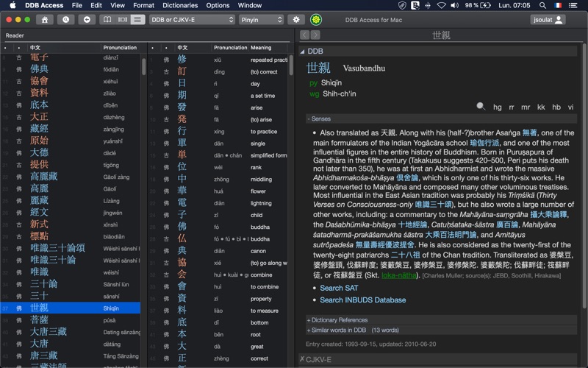
Task: Open the Format menu
Action: pyautogui.click(x=143, y=5)
